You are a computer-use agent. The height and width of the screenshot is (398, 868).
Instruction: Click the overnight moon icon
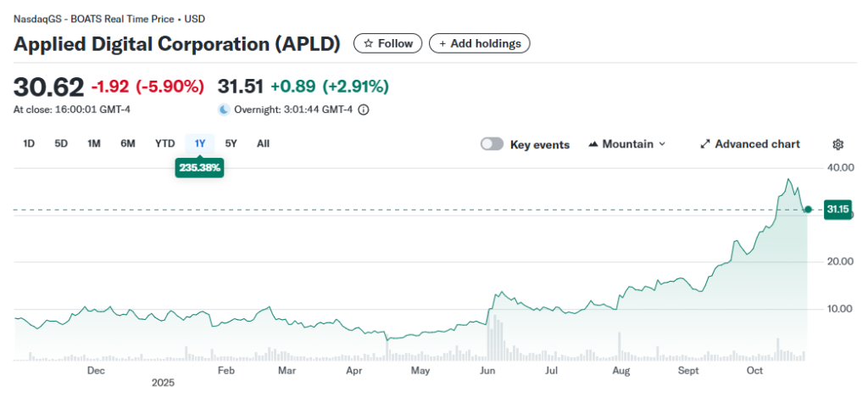pyautogui.click(x=224, y=109)
